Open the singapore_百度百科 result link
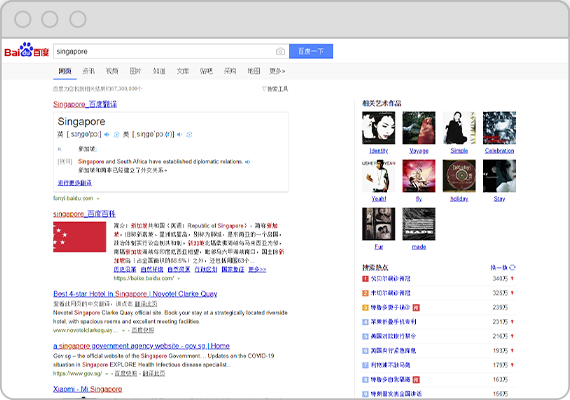570x400 pixels. (x=84, y=214)
